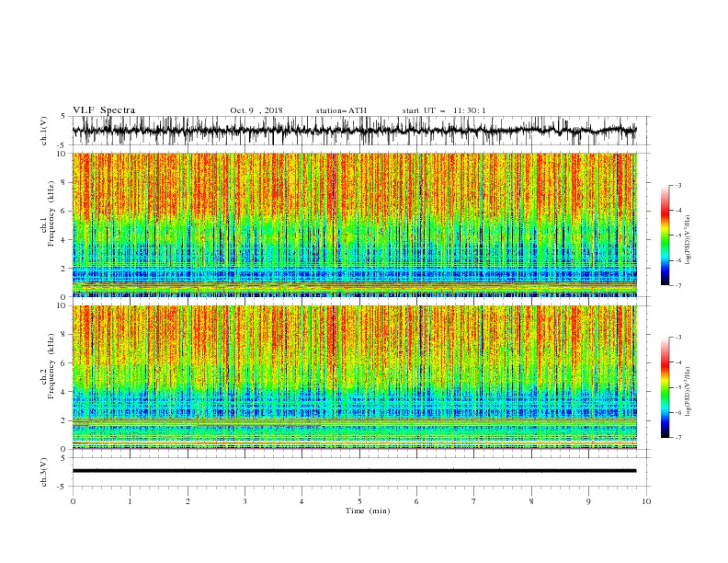Image resolution: width=728 pixels, height=563 pixels.
Task: Click the ch.2 spectrogram color scale bar
Action: click(665, 387)
